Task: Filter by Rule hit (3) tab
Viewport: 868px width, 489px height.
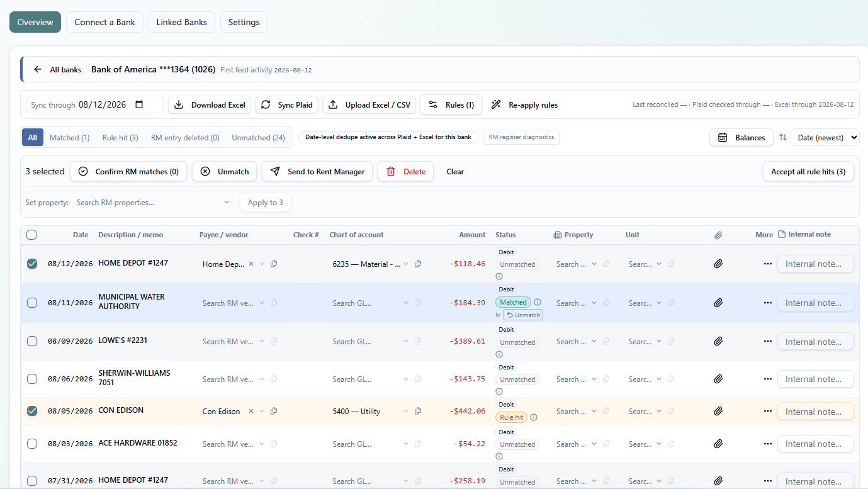Action: (120, 137)
